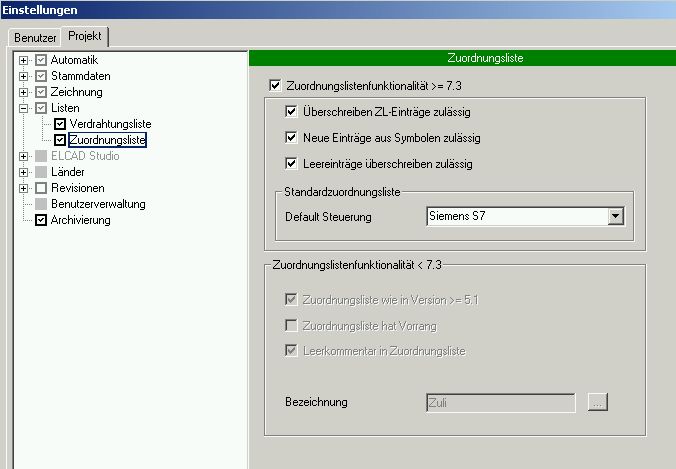Select Stammdaten in the tree
Viewport: 676px width, 469px height.
pos(81,76)
